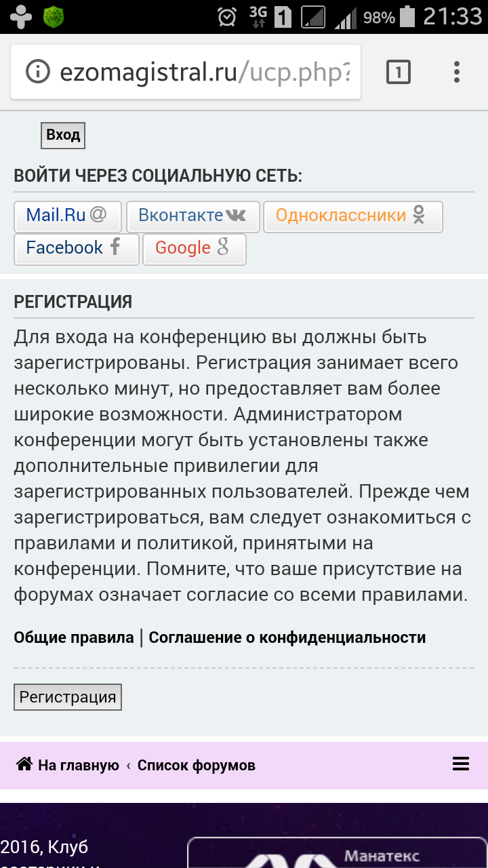488x868 pixels.
Task: Go to На главную link
Action: pyautogui.click(x=78, y=766)
